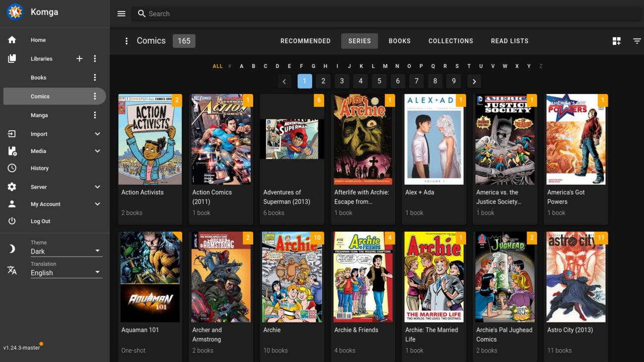The height and width of the screenshot is (362, 644).
Task: Click the Translation language icon
Action: [x=12, y=270]
